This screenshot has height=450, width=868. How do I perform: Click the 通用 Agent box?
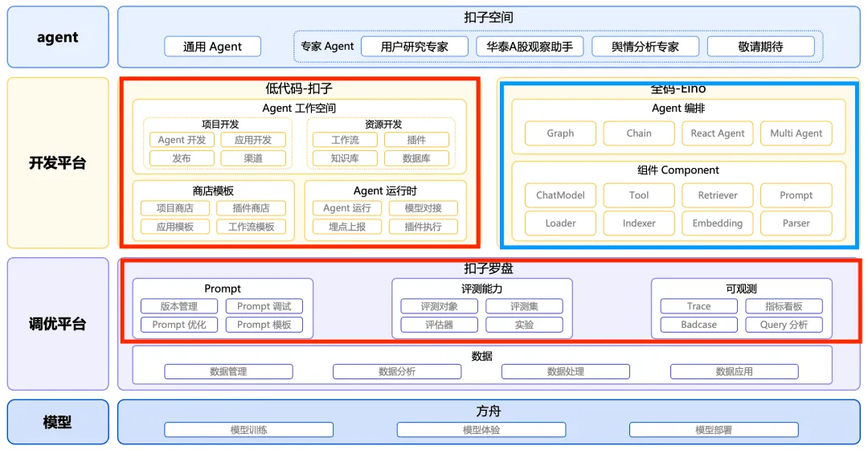[x=212, y=47]
